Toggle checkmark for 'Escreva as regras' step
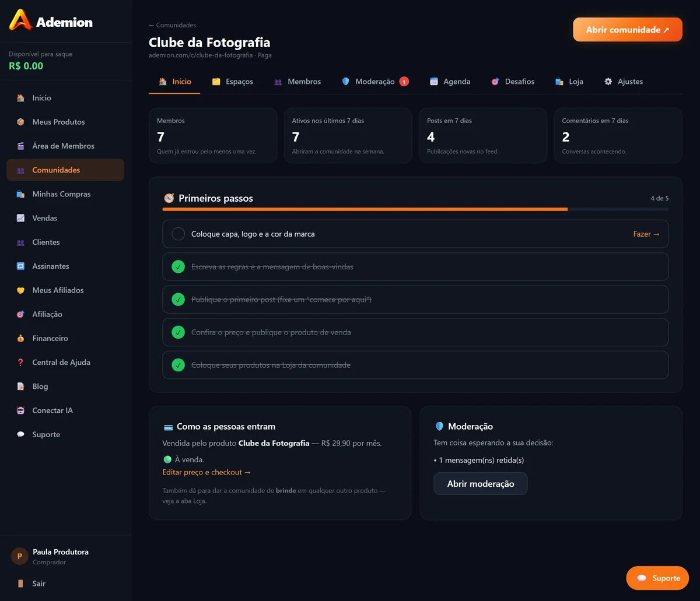 178,266
